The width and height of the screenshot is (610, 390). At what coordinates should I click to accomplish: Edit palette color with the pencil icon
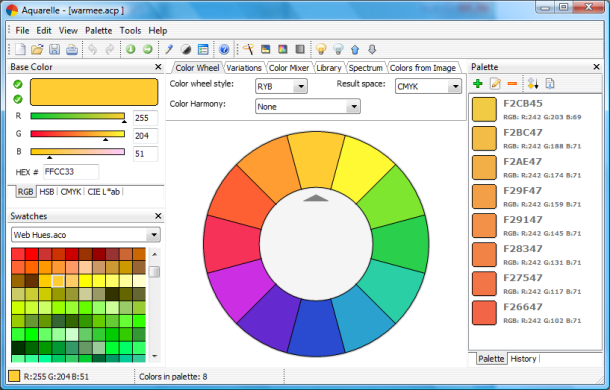[x=495, y=83]
